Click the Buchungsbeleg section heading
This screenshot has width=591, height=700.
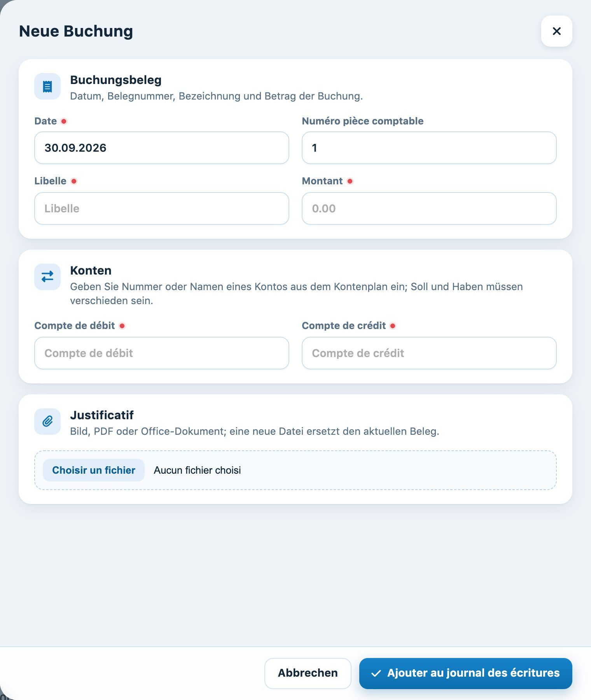[116, 80]
